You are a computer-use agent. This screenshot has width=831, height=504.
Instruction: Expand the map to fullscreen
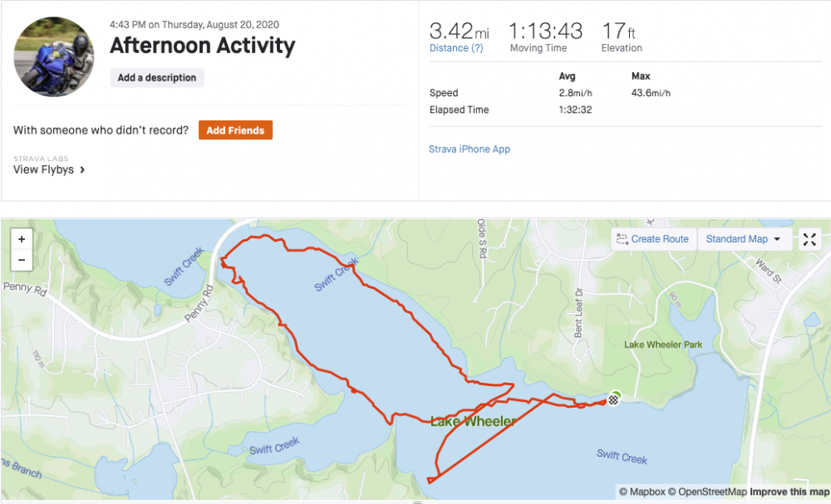click(x=809, y=240)
